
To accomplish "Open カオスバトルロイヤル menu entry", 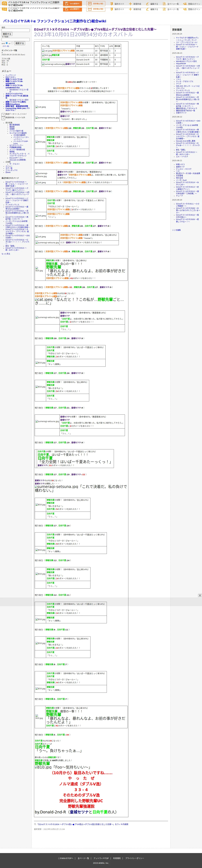I will pos(14,94).
